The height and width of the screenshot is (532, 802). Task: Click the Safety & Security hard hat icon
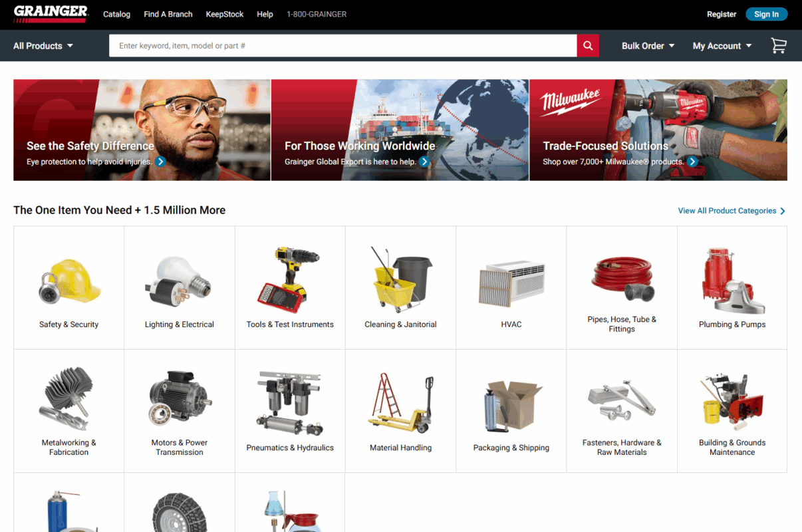69,281
